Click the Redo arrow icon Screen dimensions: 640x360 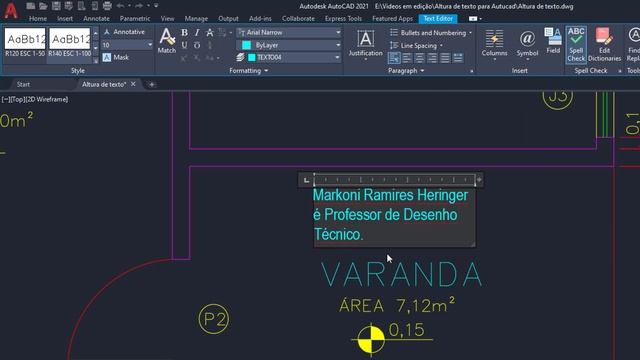coord(139,6)
